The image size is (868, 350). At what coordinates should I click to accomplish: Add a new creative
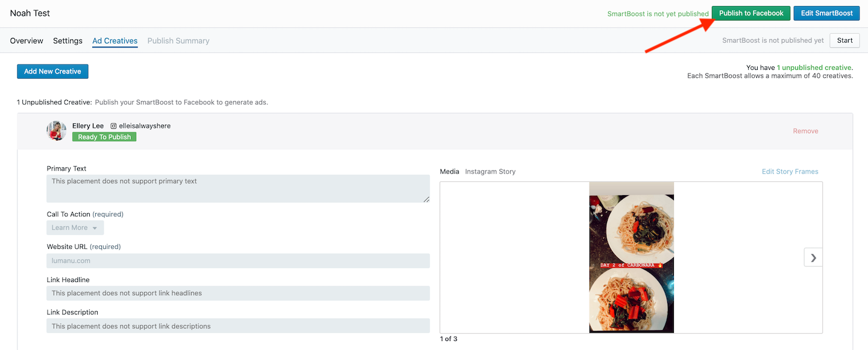point(52,71)
